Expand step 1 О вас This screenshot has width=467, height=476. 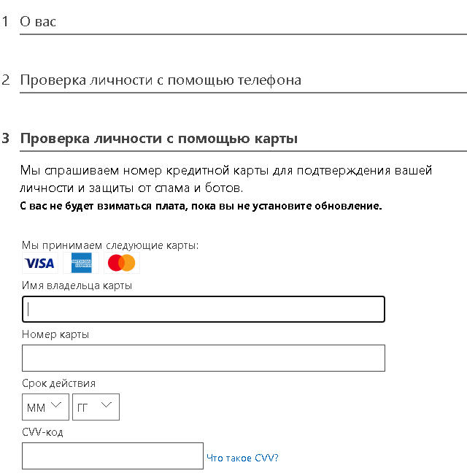click(38, 22)
